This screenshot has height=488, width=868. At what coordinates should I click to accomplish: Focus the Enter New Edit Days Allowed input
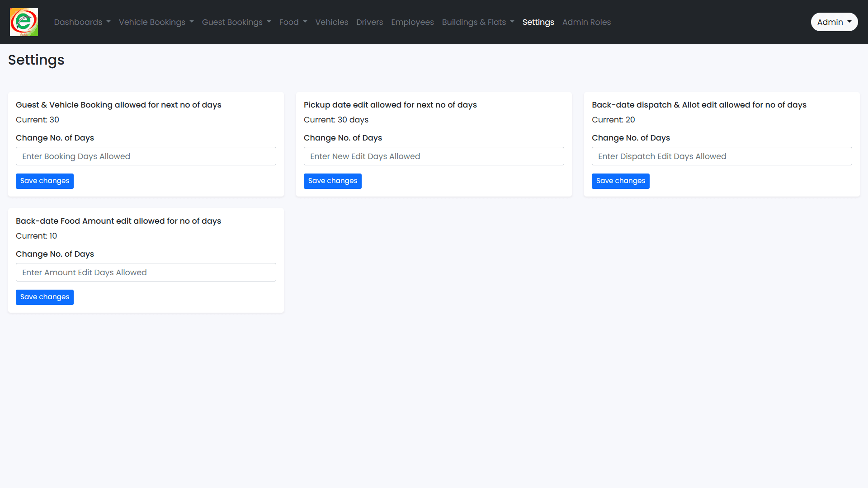[434, 156]
